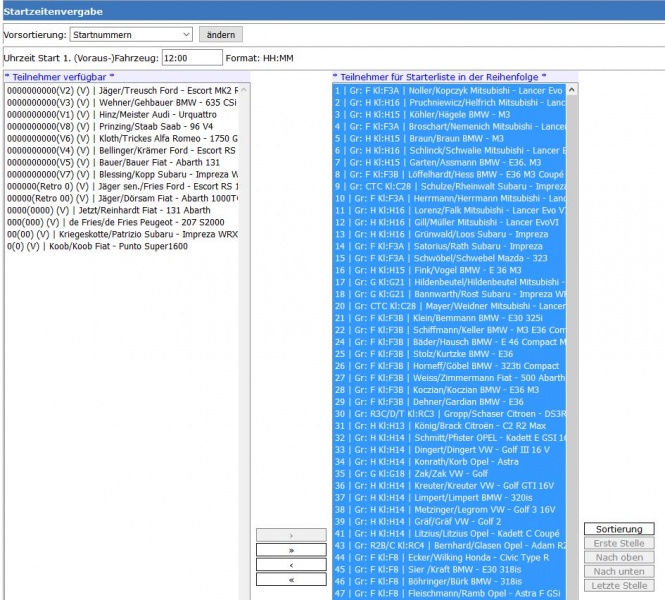Click the double right arrow move-all button
Image resolution: width=665 pixels, height=600 pixels.
coord(290,550)
